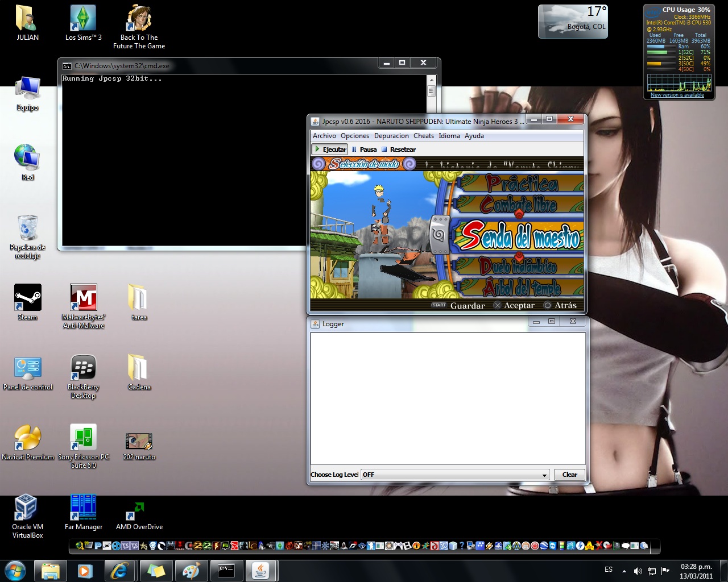Screen dimensions: 728x582
Task: Select Sony Ericsson PC Suite 6.0 icon
Action: pos(83,446)
